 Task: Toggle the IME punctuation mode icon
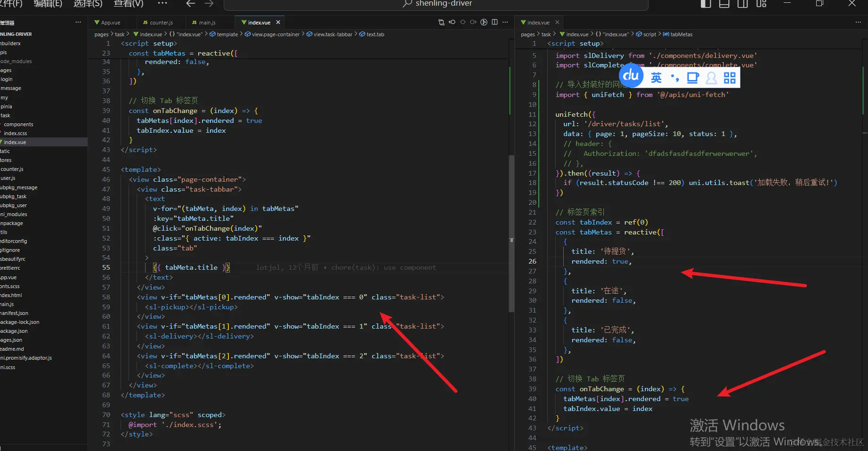pyautogui.click(x=675, y=78)
